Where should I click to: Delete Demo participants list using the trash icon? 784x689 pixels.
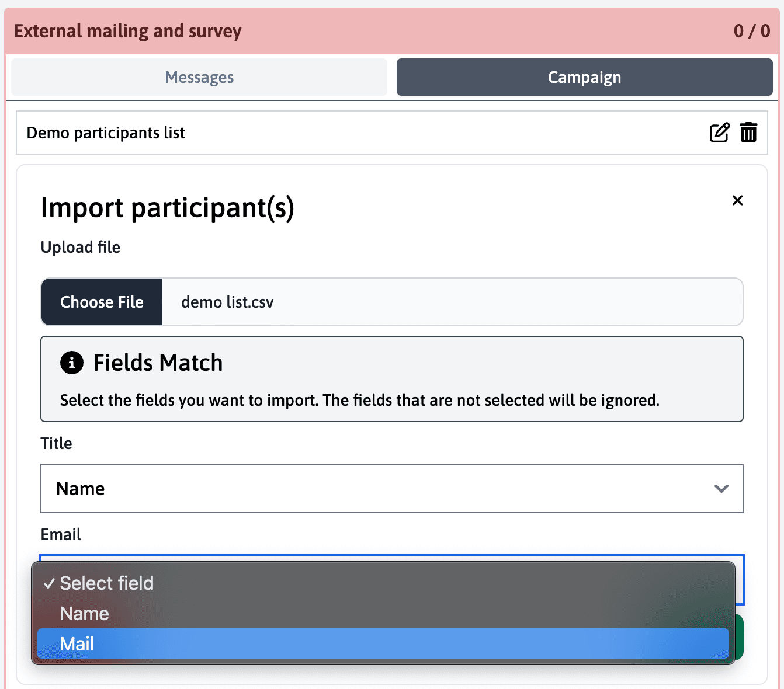[x=748, y=133]
